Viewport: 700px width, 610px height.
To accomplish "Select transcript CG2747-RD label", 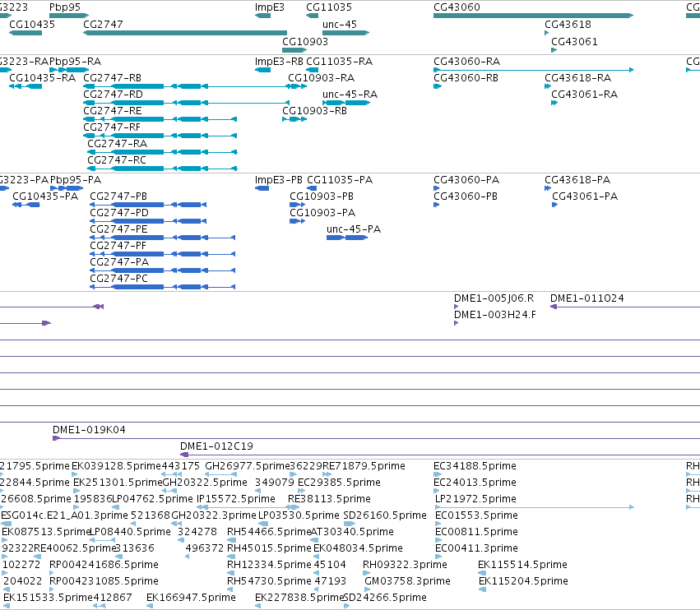I will 113,95.
